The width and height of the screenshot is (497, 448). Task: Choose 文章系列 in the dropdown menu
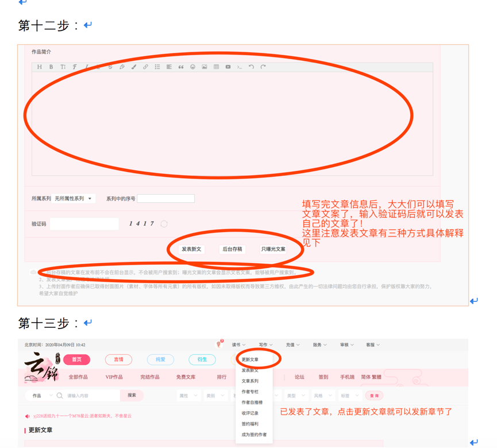[x=250, y=381]
